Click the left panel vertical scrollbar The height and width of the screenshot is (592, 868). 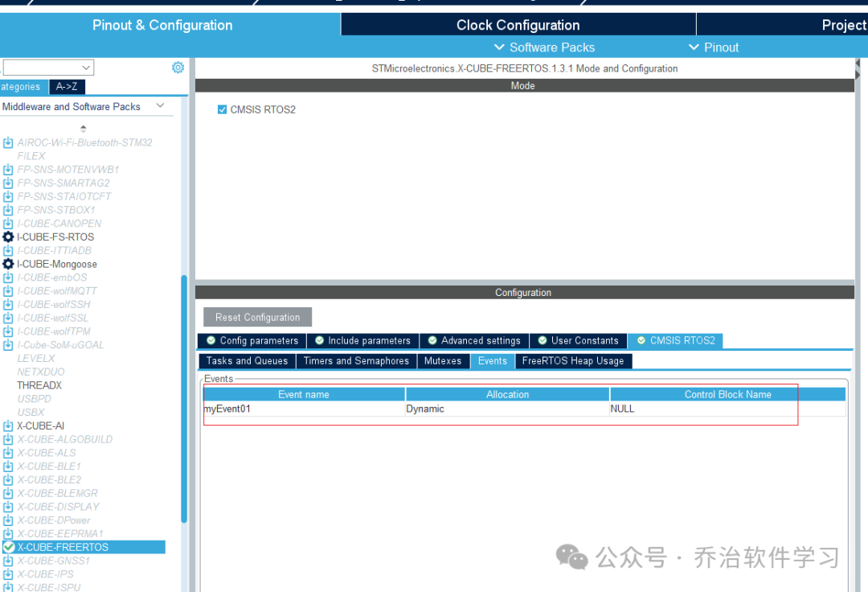click(184, 399)
